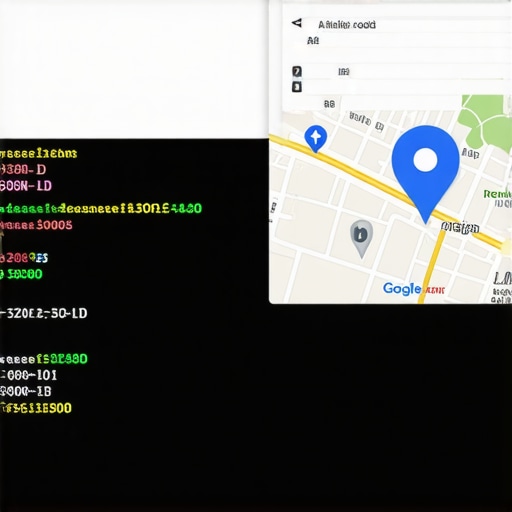
Task: Click the white terminal line ending in '50-LD'
Action: [43, 313]
